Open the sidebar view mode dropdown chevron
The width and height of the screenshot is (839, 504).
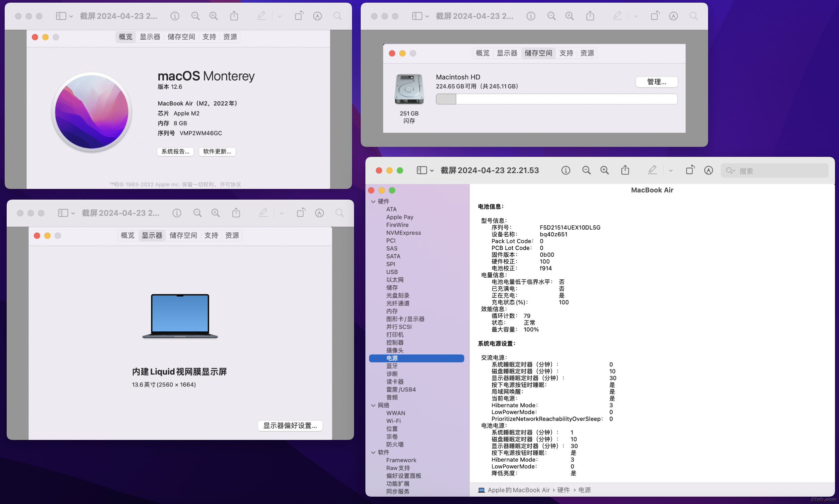pos(432,171)
